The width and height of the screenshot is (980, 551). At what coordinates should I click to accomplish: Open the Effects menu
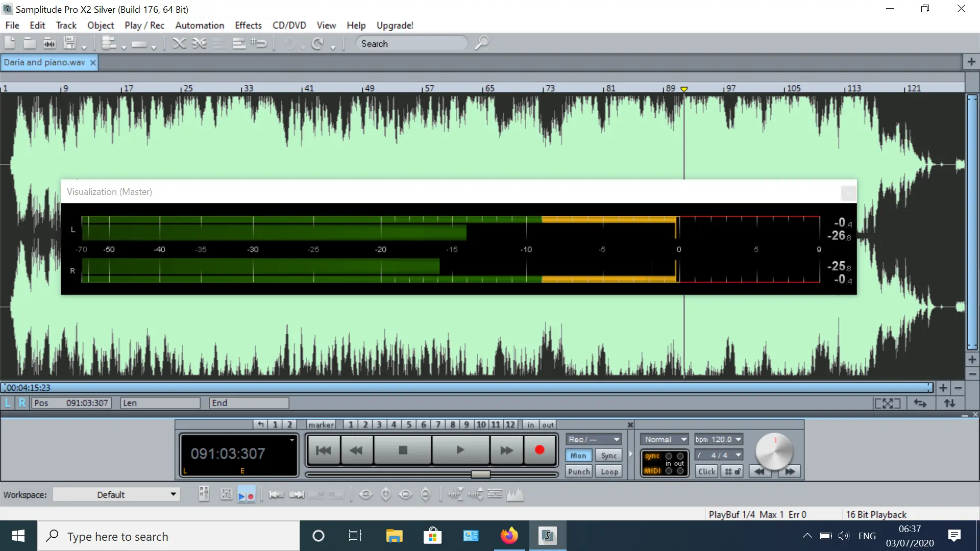coord(248,25)
